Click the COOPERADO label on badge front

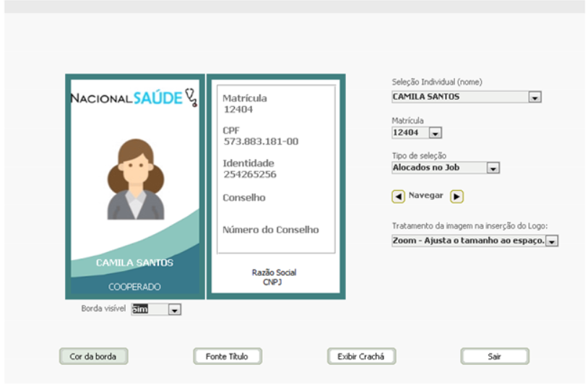click(134, 287)
